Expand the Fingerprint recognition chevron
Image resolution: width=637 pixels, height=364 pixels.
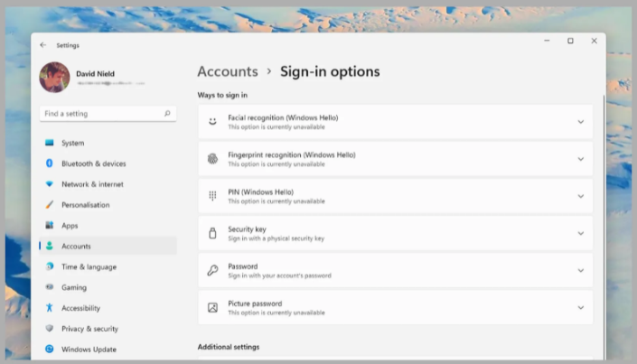click(581, 159)
